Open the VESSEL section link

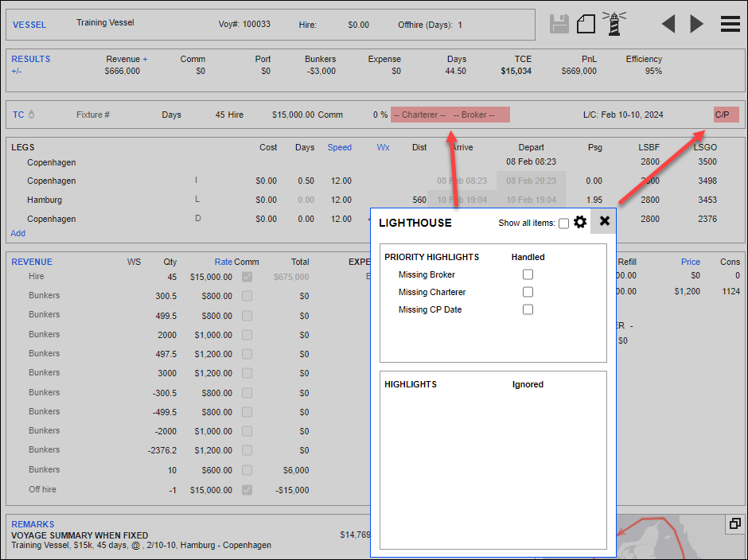tap(29, 25)
